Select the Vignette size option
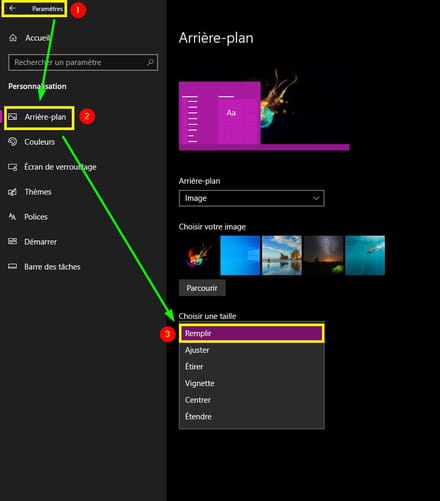Image resolution: width=440 pixels, height=501 pixels. tap(251, 383)
